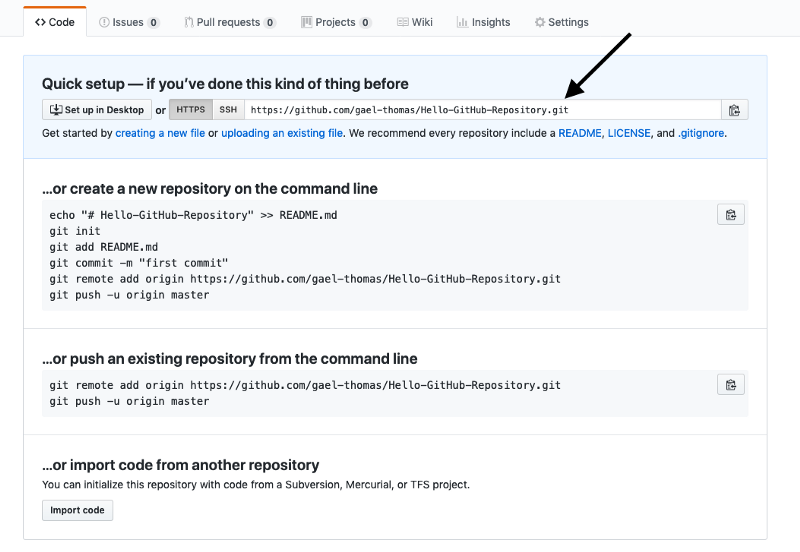Open repository Settings tab
This screenshot has height=552, width=800.
tap(561, 22)
